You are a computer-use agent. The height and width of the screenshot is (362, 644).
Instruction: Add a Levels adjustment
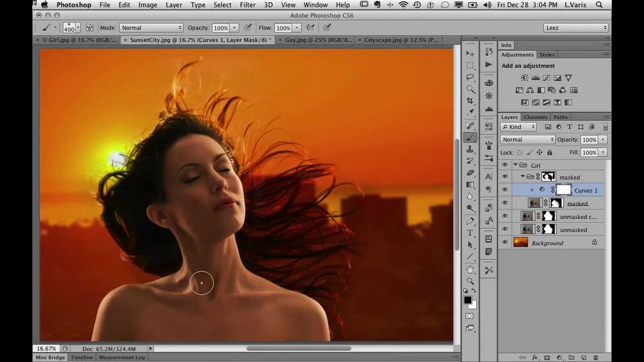click(535, 78)
